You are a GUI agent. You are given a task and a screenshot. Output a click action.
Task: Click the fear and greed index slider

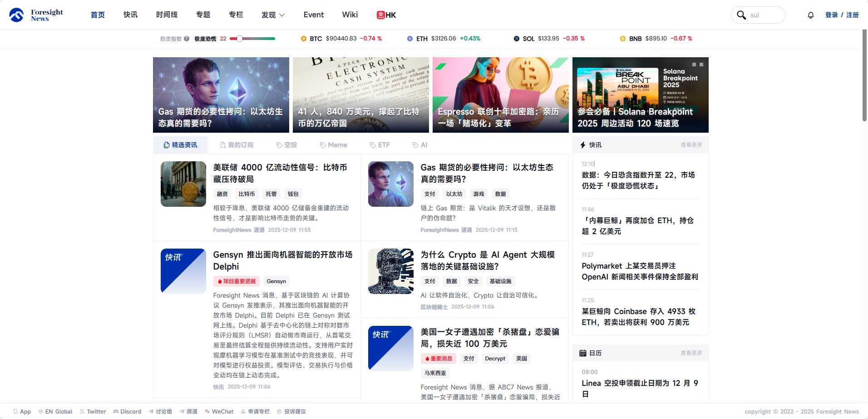click(252, 39)
